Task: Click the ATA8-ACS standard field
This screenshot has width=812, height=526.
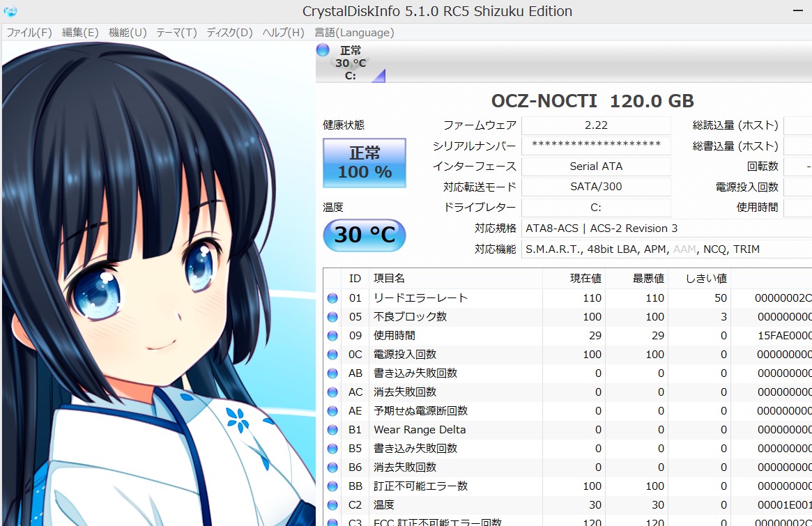Action: coord(666,229)
